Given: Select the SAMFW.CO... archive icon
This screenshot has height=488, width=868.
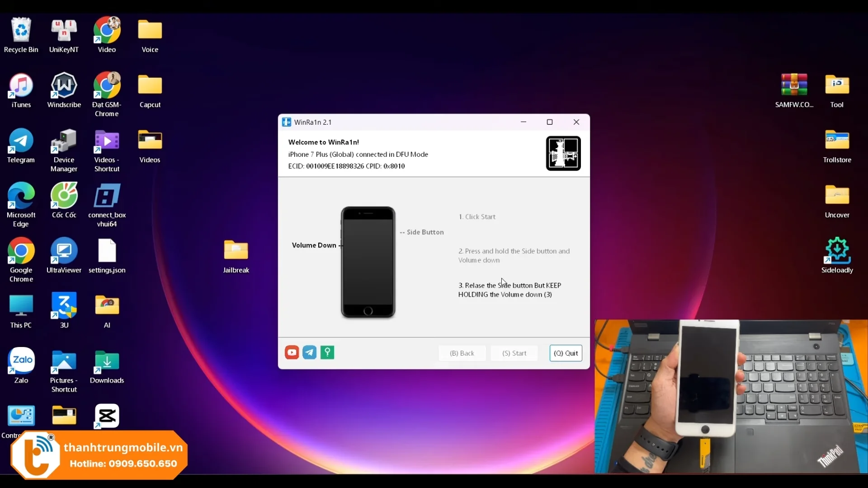Looking at the screenshot, I should point(794,90).
